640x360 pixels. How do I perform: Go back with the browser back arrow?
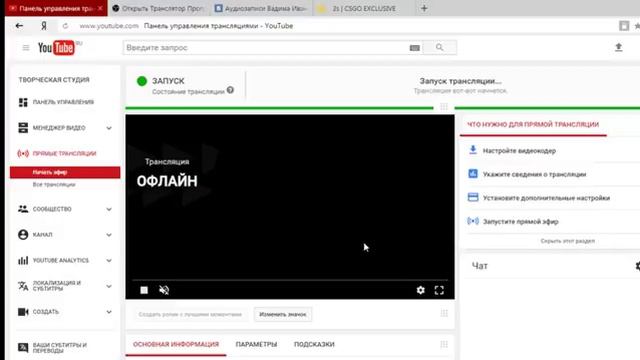click(x=19, y=26)
